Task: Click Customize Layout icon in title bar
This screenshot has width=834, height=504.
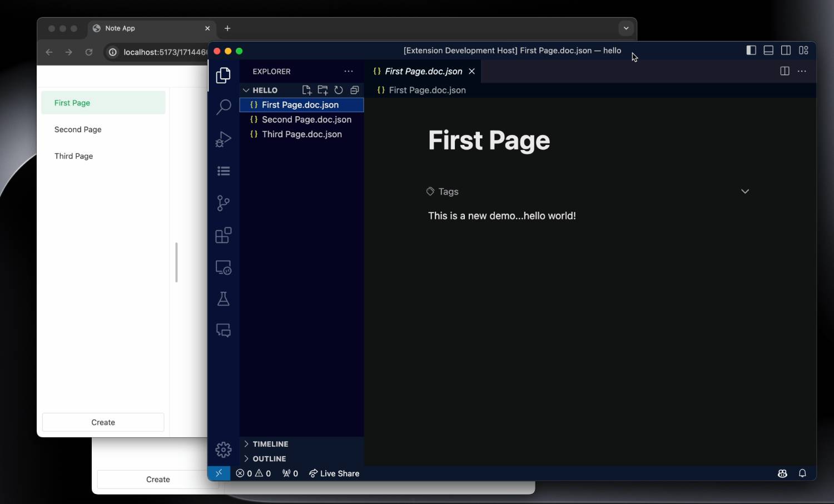Action: pyautogui.click(x=803, y=50)
